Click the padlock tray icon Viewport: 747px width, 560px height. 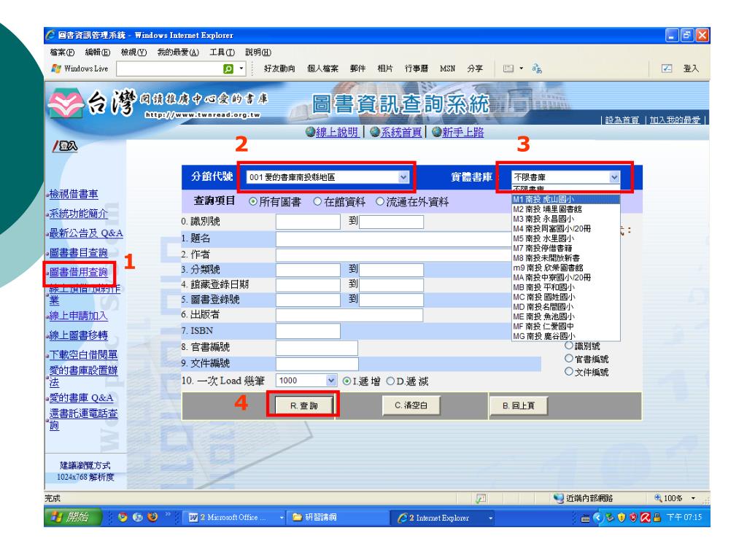657,518
